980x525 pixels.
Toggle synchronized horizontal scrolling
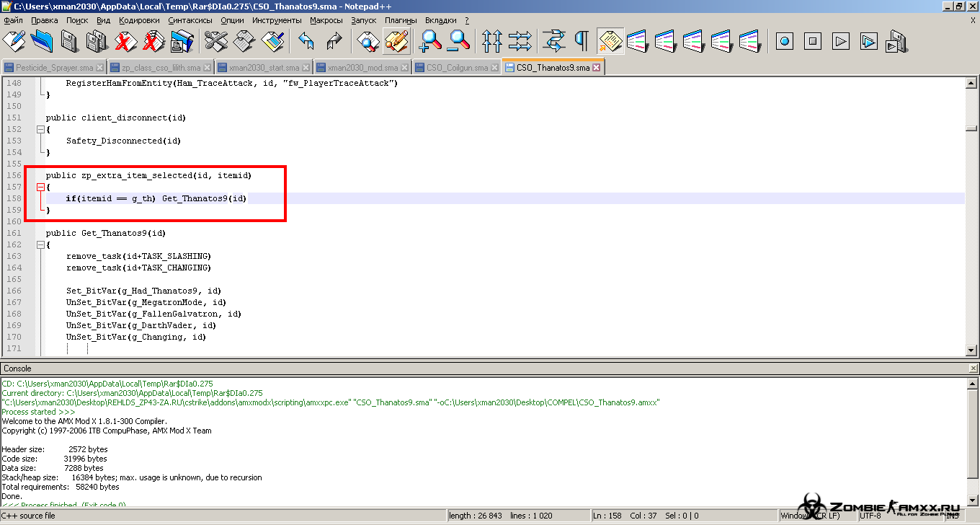pyautogui.click(x=520, y=40)
